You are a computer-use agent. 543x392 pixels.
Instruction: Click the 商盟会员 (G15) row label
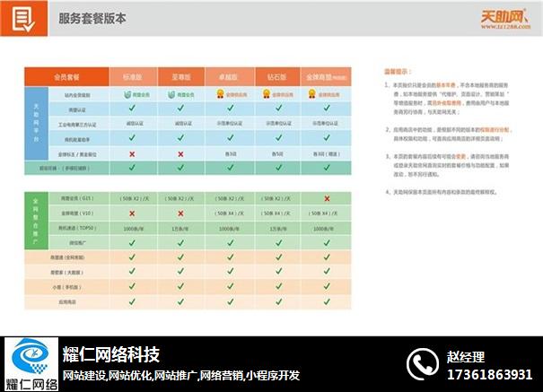coord(77,198)
